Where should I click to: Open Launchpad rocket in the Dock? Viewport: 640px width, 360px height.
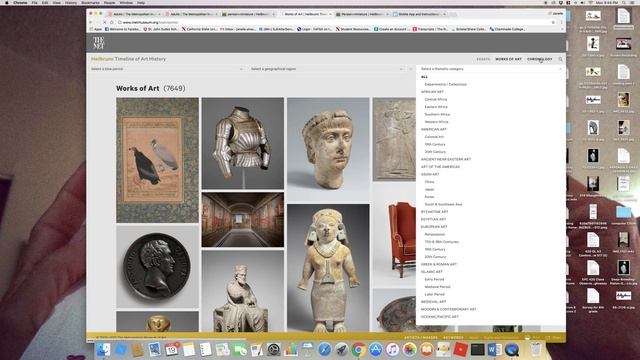(x=341, y=349)
